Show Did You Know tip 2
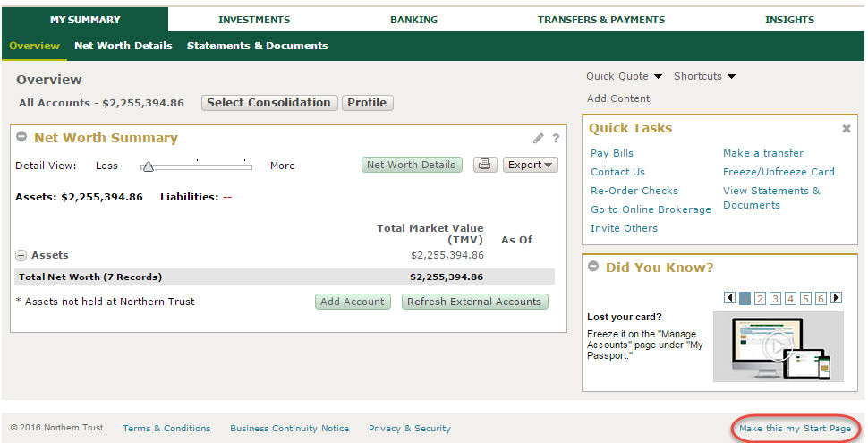This screenshot has width=868, height=443. (x=760, y=299)
